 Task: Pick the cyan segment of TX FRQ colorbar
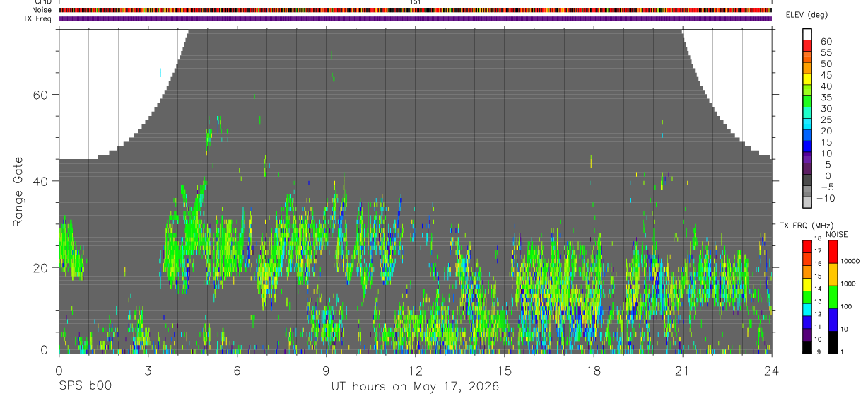coord(807,310)
